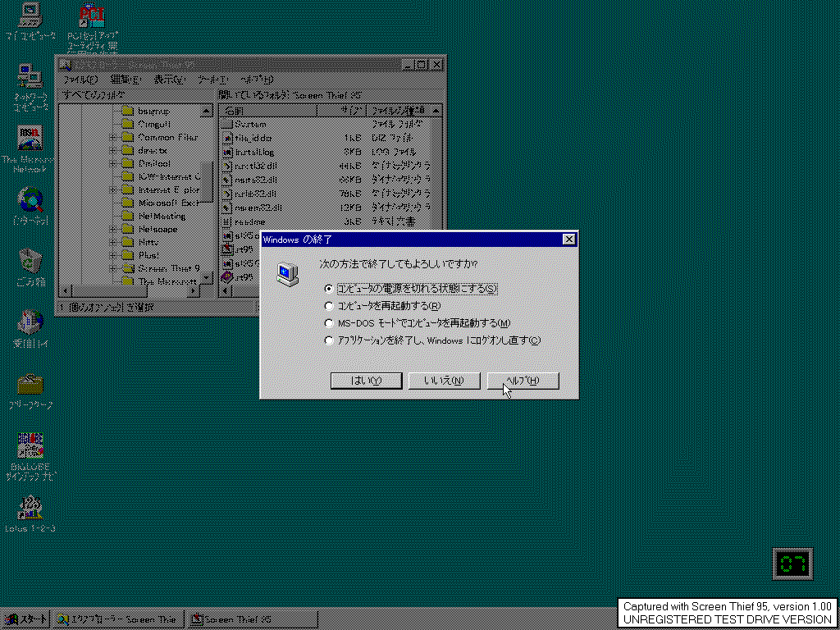Click file list scroll up arrow
The height and width of the screenshot is (630, 840).
coord(436,112)
